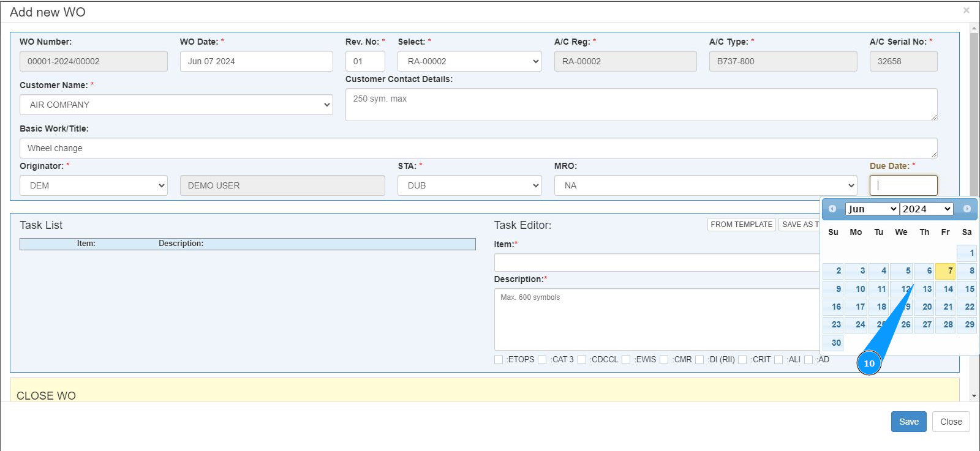Tick the ETOPS checkbox
980x451 pixels.
tap(499, 360)
